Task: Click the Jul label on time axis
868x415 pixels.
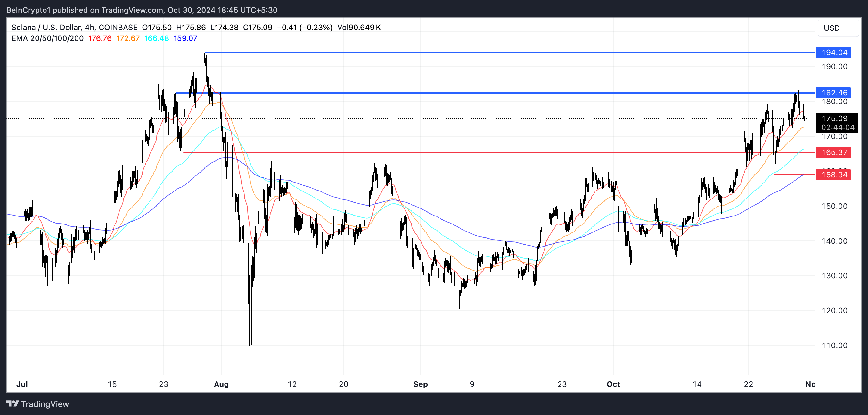Action: tap(22, 384)
